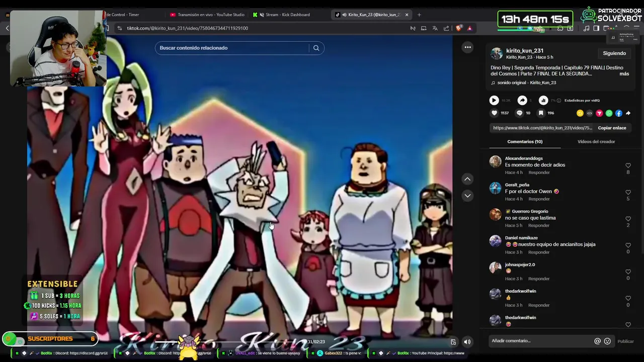The width and height of the screenshot is (644, 362).
Task: Reply to Daniel namikaze comment
Action: tap(539, 252)
